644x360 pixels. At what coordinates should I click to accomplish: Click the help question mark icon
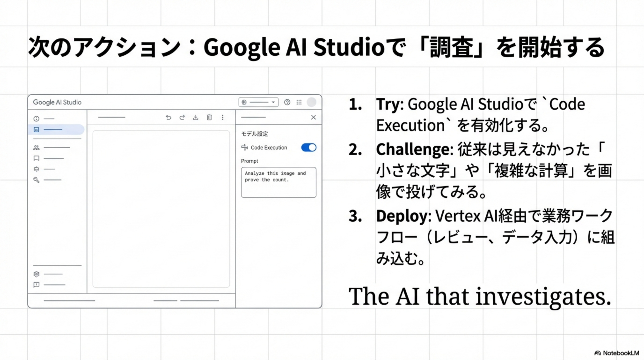tap(287, 102)
